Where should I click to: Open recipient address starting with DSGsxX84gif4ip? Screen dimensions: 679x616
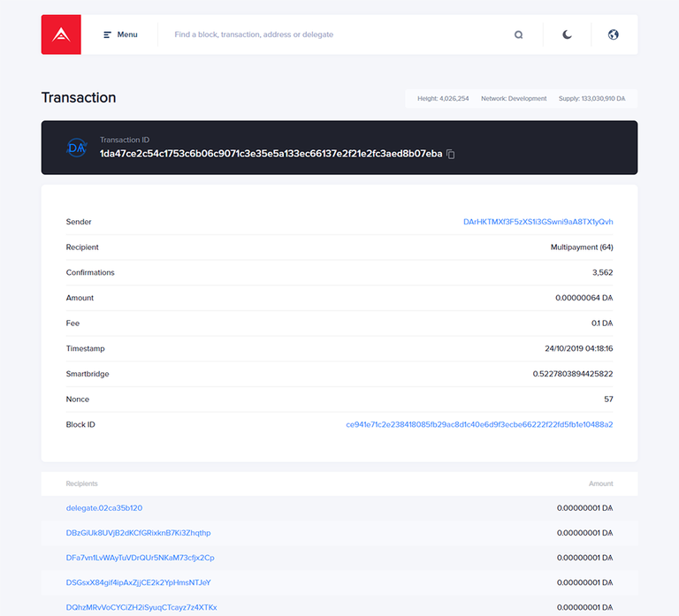(138, 582)
